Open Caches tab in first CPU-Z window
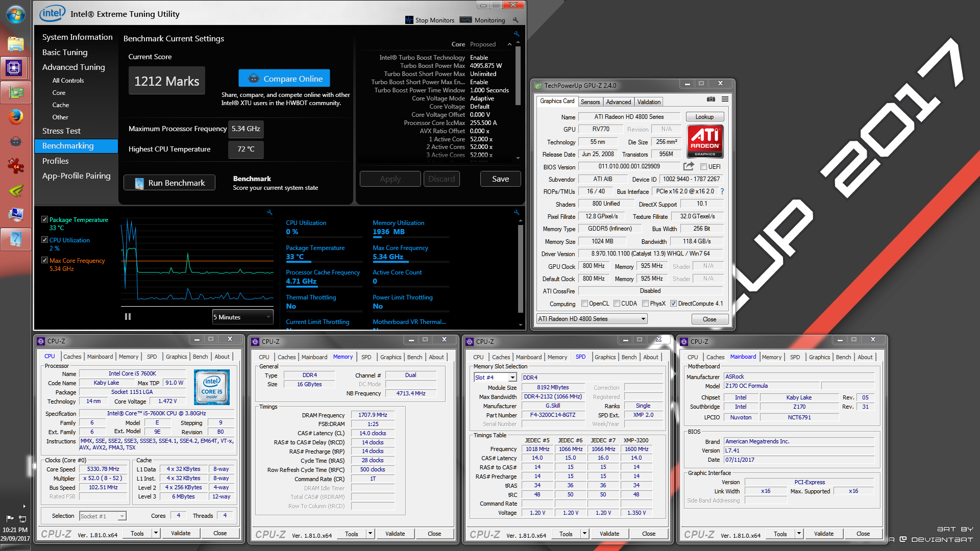This screenshot has height=551, width=980. 72,357
